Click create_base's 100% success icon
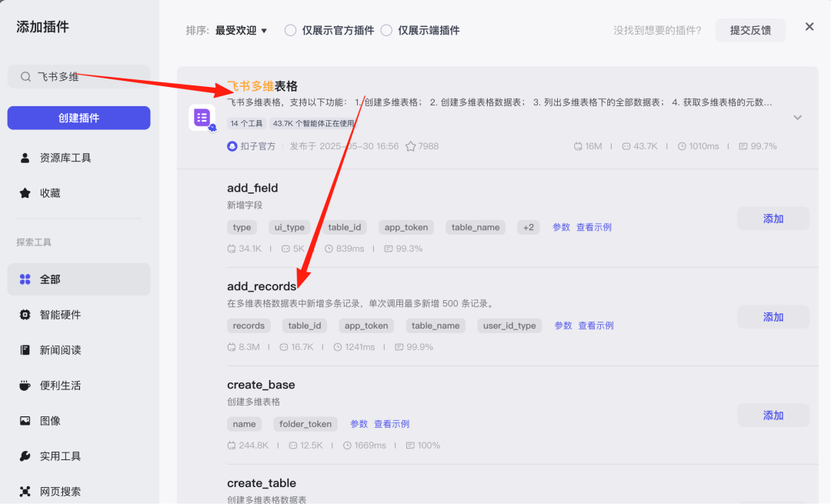This screenshot has height=504, width=831. tap(410, 446)
